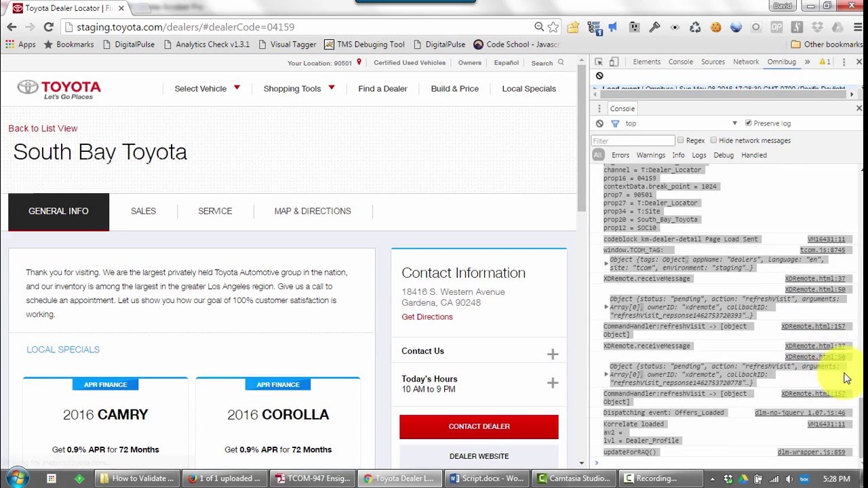Image resolution: width=868 pixels, height=488 pixels.
Task: Select the All log level filter
Action: pos(597,155)
